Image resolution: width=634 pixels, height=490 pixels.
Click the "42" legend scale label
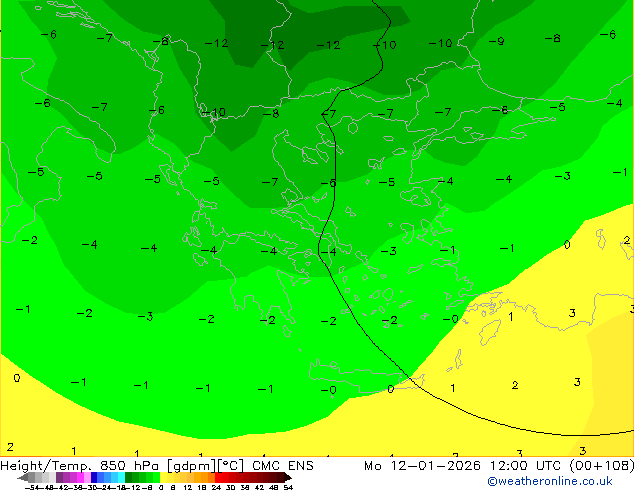pyautogui.click(x=259, y=487)
